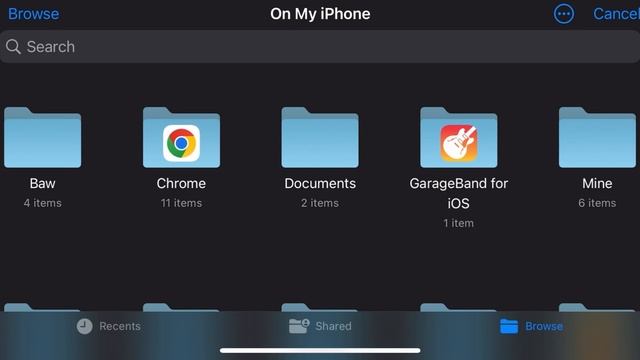Tap the Shared folder icon
The height and width of the screenshot is (360, 640).
[x=299, y=326]
